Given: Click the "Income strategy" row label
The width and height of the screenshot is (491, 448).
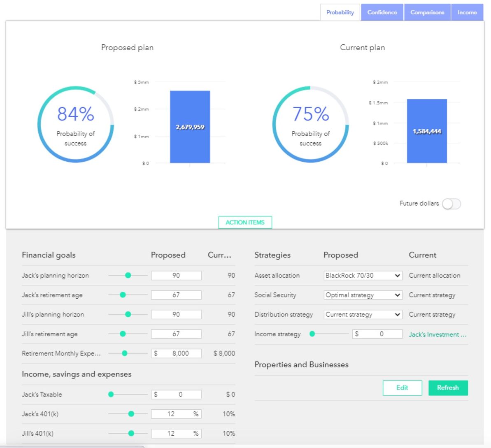Looking at the screenshot, I should 277,334.
